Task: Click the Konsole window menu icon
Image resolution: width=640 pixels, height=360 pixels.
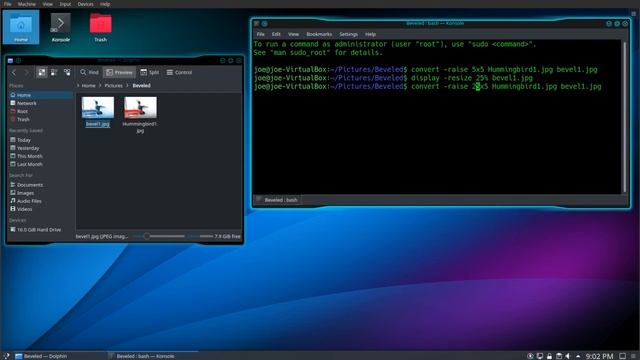Action: tap(256, 24)
